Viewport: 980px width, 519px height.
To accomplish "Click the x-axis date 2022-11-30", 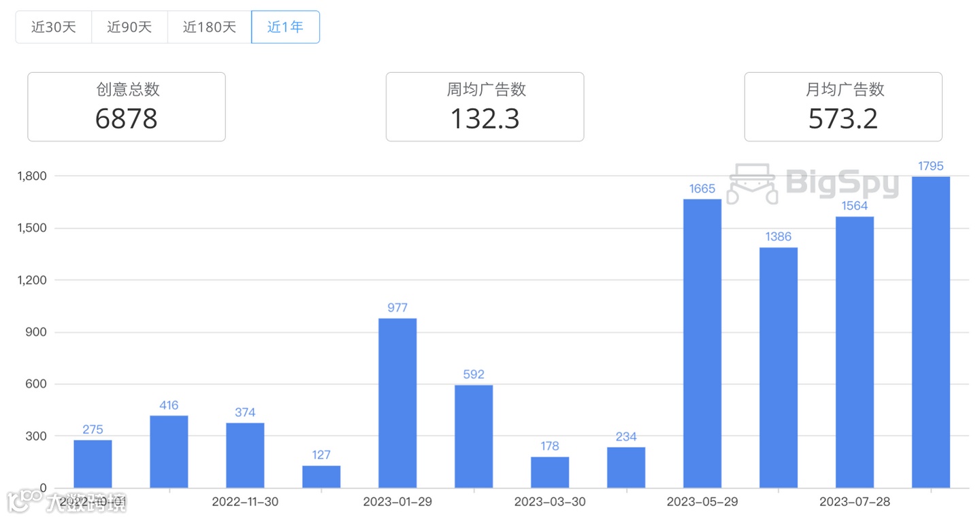I will pos(245,502).
